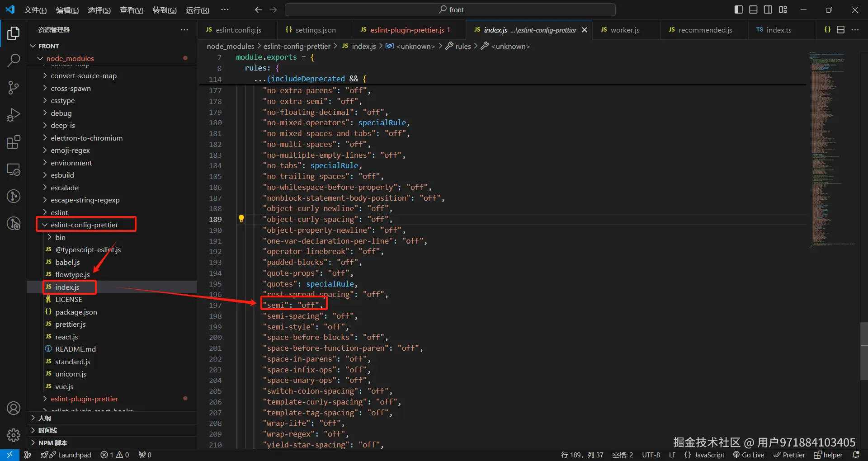
Task: Close the index.js editor tab
Action: click(585, 30)
